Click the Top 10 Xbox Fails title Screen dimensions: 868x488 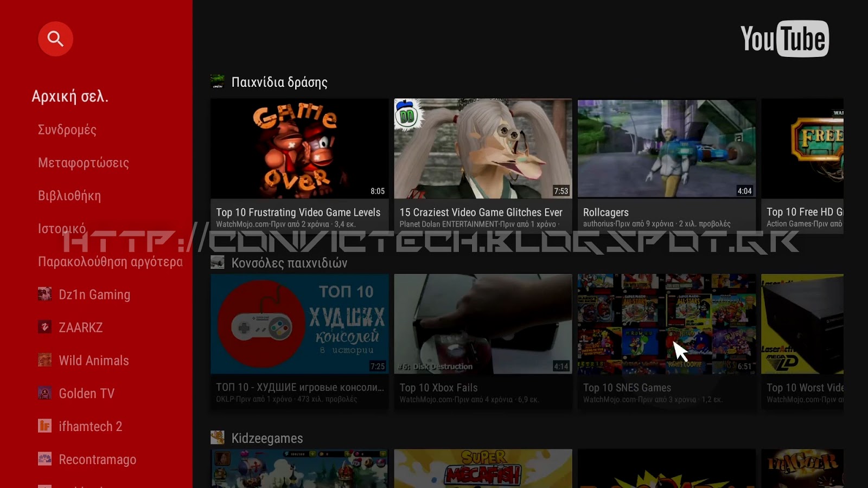pyautogui.click(x=439, y=388)
